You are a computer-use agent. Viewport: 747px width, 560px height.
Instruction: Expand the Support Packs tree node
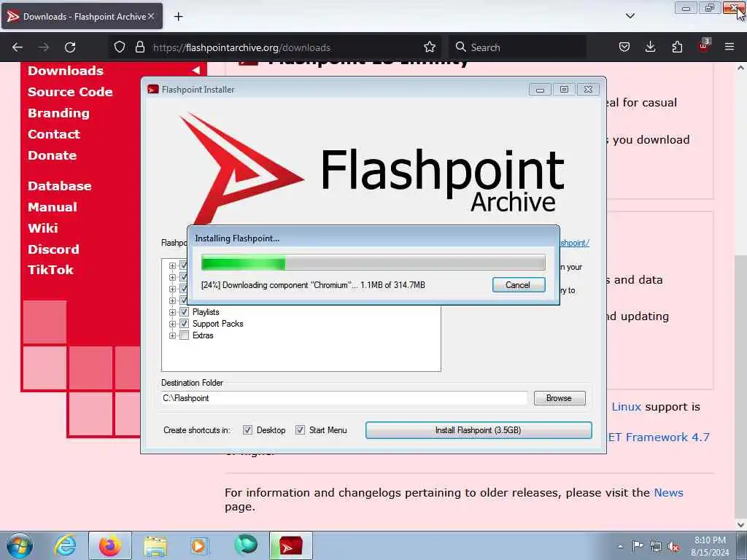[172, 324]
